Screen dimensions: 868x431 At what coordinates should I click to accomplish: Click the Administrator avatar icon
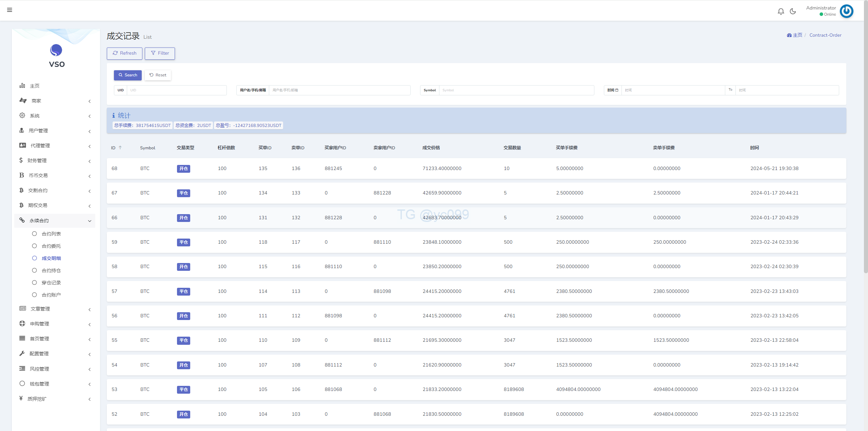point(846,11)
